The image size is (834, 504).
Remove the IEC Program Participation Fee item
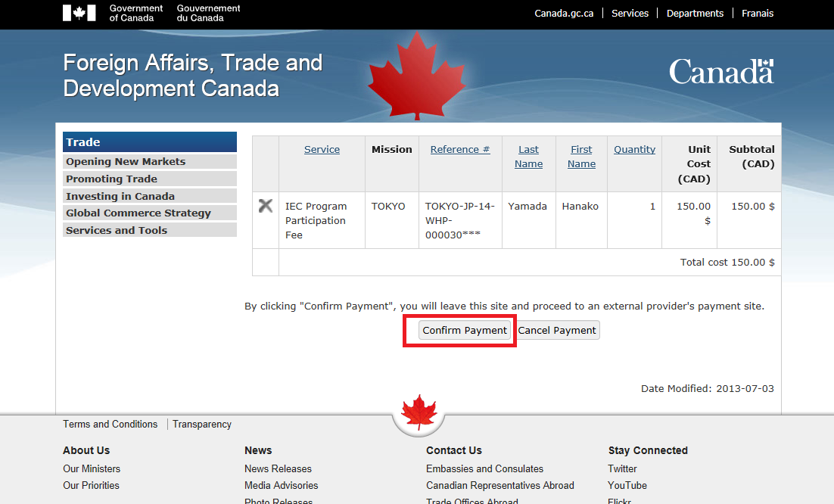[266, 206]
